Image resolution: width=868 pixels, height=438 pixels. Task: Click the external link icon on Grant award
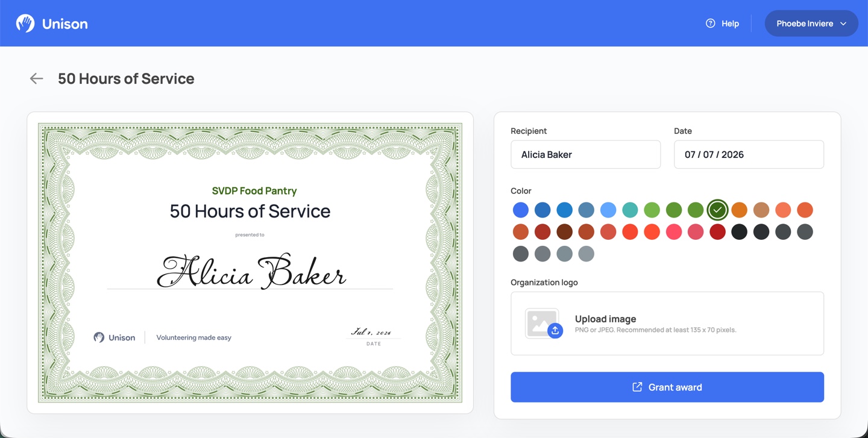tap(637, 387)
